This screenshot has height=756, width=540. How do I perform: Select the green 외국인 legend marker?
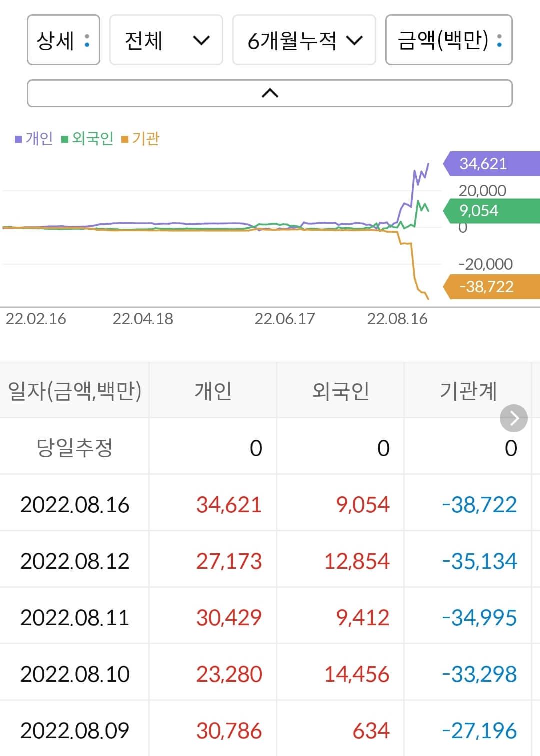64,138
